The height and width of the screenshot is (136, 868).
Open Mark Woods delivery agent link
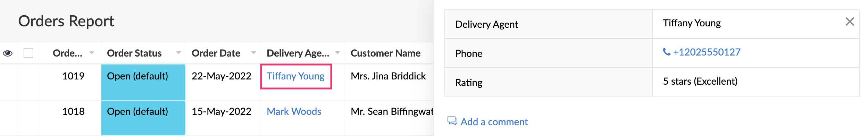(294, 111)
